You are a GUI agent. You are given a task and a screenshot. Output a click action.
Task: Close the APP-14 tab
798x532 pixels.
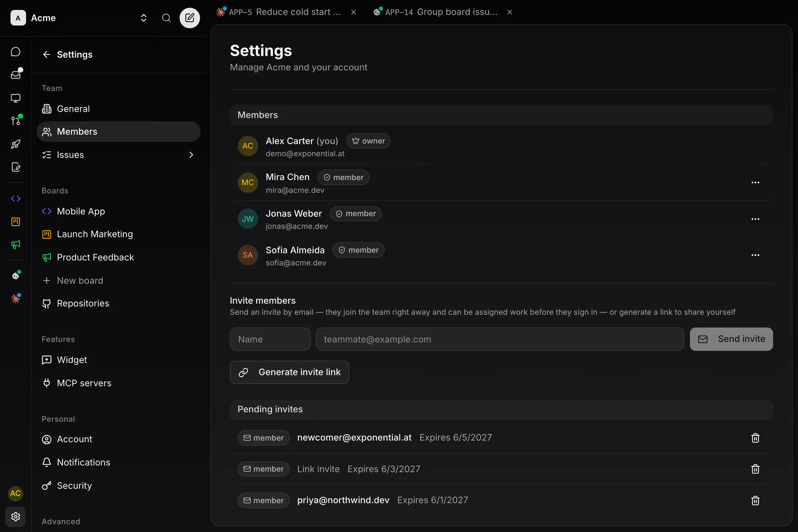click(510, 12)
